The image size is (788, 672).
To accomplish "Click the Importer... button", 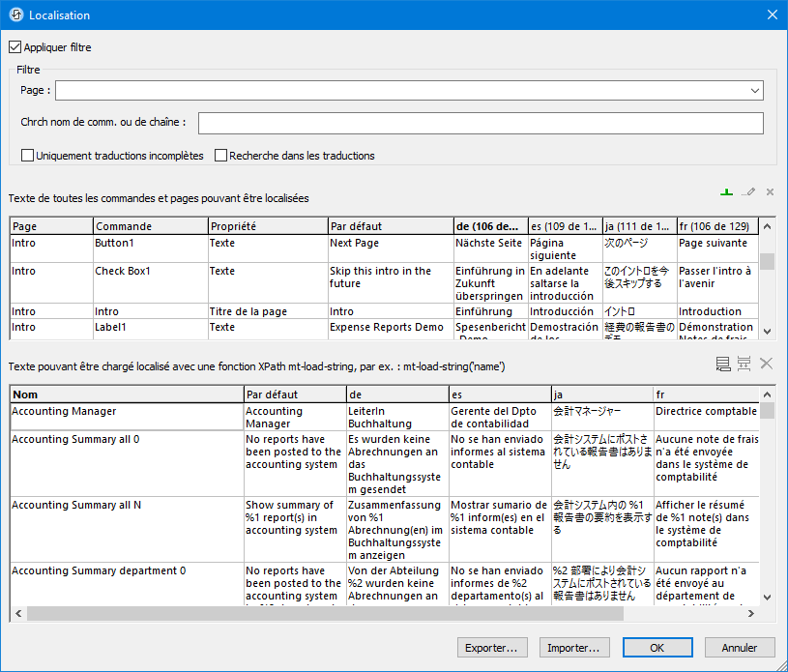I will coord(574,647).
